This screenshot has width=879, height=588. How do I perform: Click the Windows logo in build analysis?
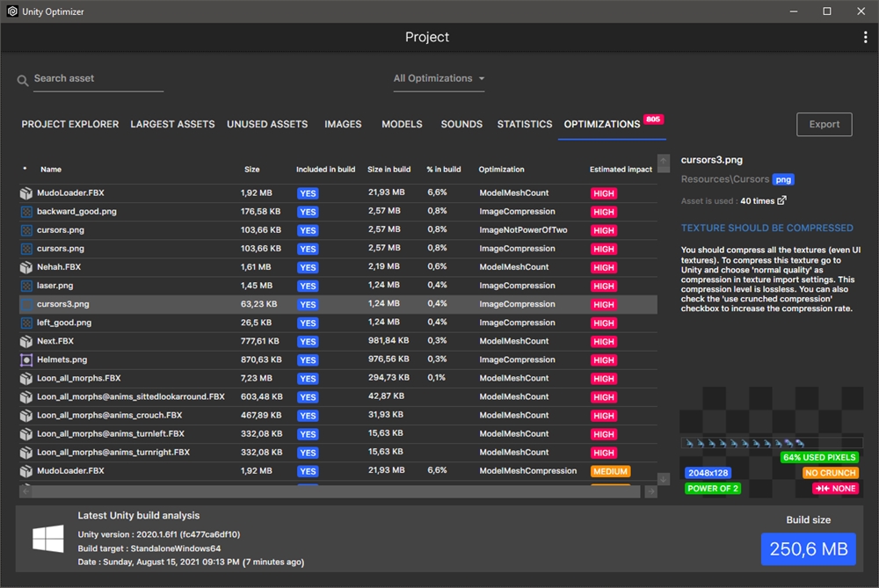pyautogui.click(x=47, y=539)
